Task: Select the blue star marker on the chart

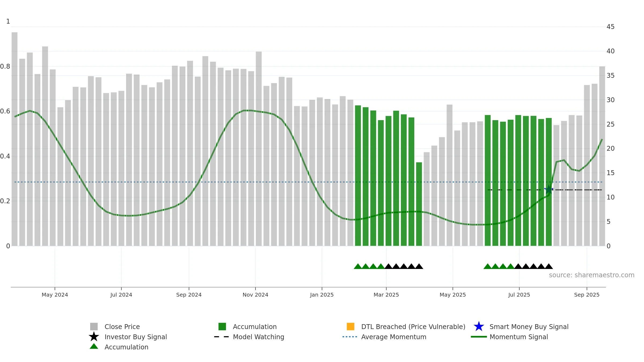Action: [x=549, y=190]
